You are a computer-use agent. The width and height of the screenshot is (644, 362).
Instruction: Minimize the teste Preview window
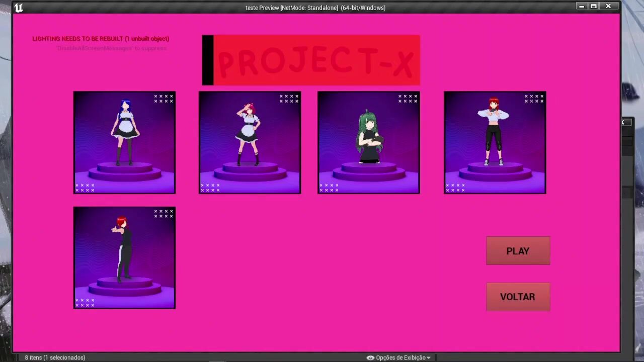[582, 7]
